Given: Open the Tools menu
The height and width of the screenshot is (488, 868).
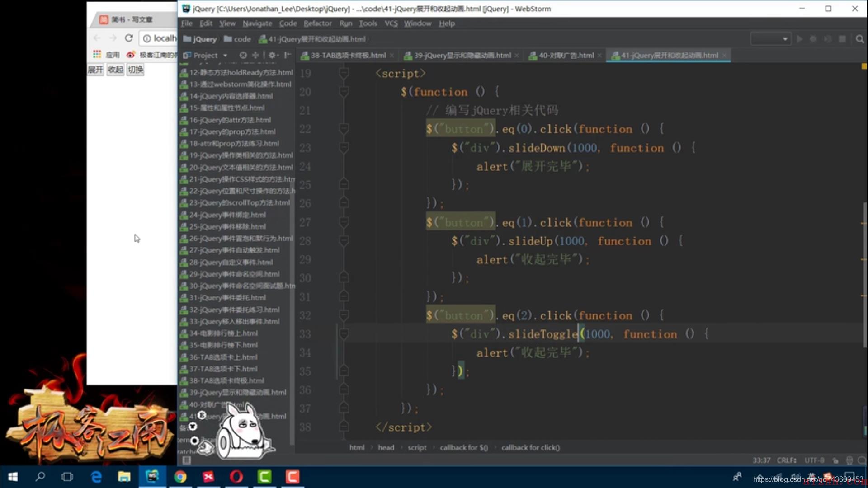Looking at the screenshot, I should (368, 23).
